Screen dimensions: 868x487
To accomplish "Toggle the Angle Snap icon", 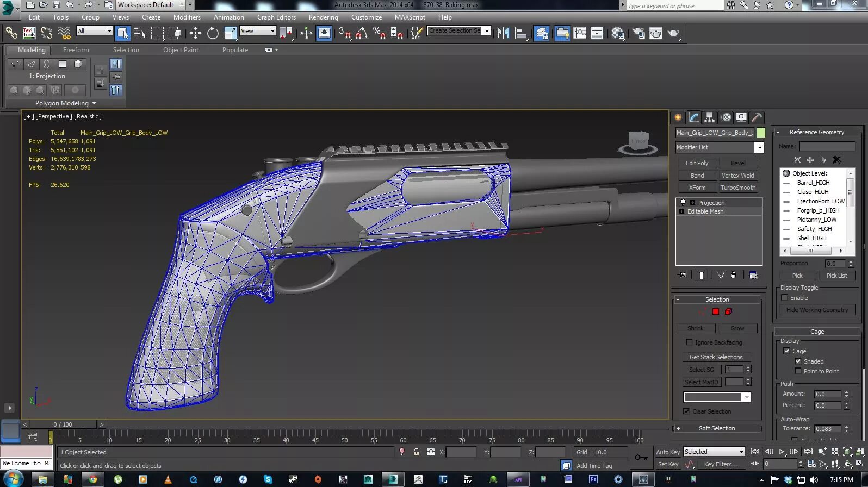I will pyautogui.click(x=362, y=33).
